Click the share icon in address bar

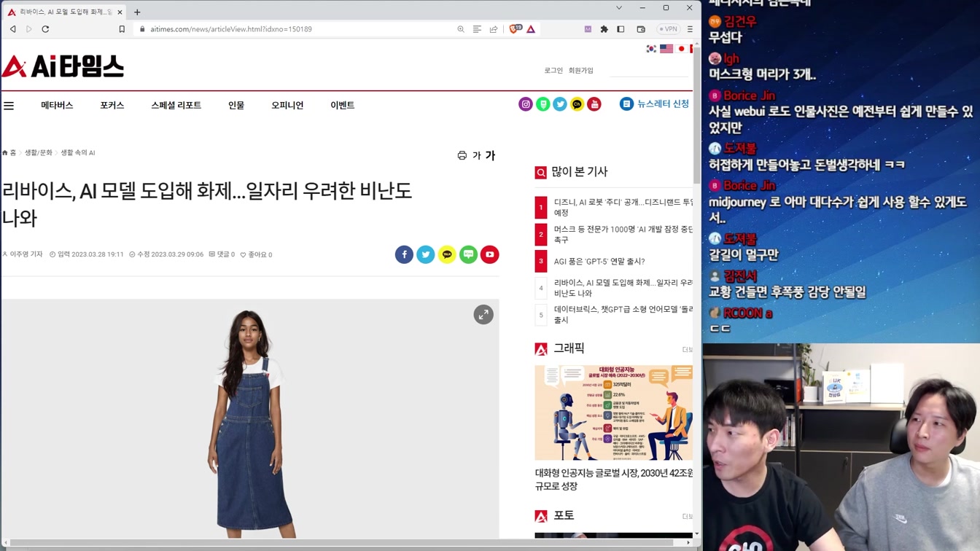point(494,29)
